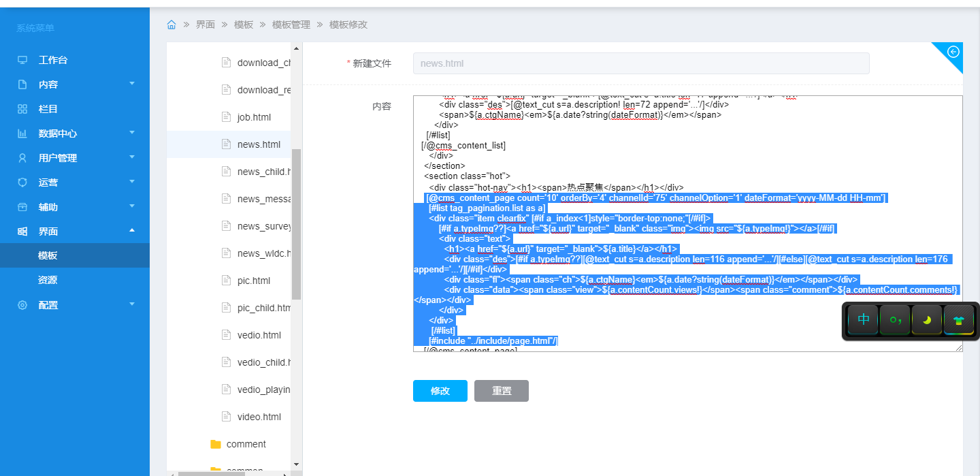Click the file icon beside news.html
This screenshot has height=476, width=980.
coord(226,144)
